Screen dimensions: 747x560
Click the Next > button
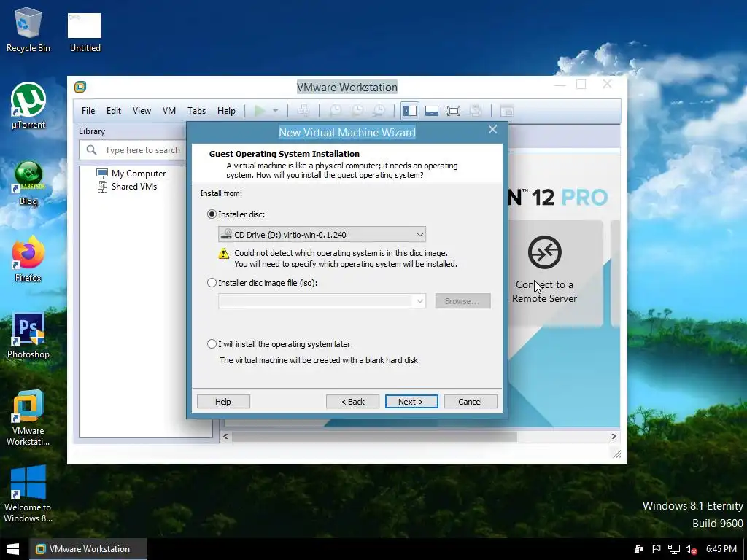point(411,402)
